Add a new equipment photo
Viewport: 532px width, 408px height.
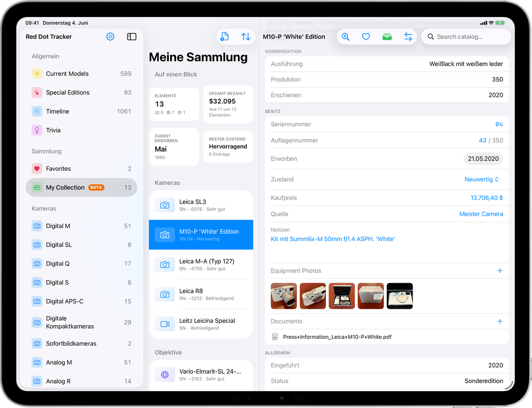pyautogui.click(x=500, y=271)
